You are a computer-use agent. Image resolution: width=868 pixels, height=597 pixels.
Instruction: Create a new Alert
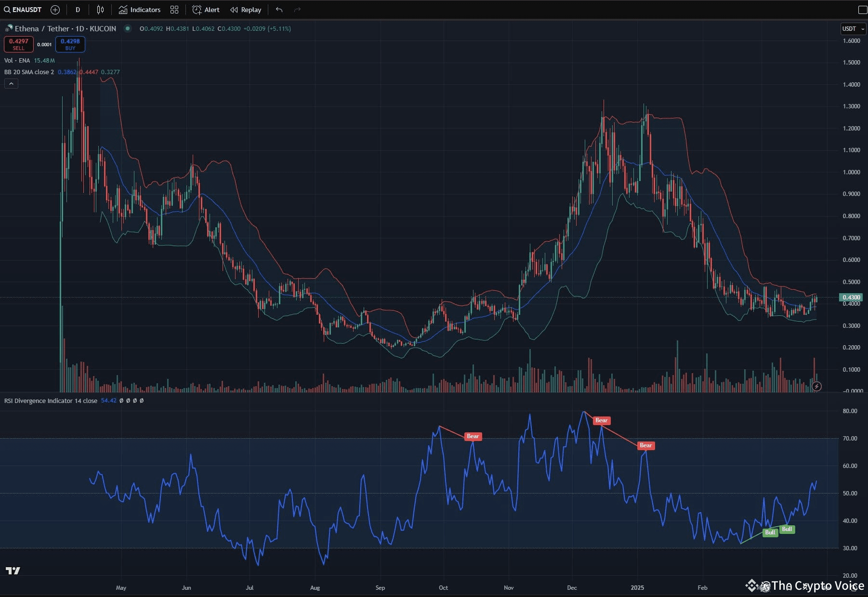[206, 10]
